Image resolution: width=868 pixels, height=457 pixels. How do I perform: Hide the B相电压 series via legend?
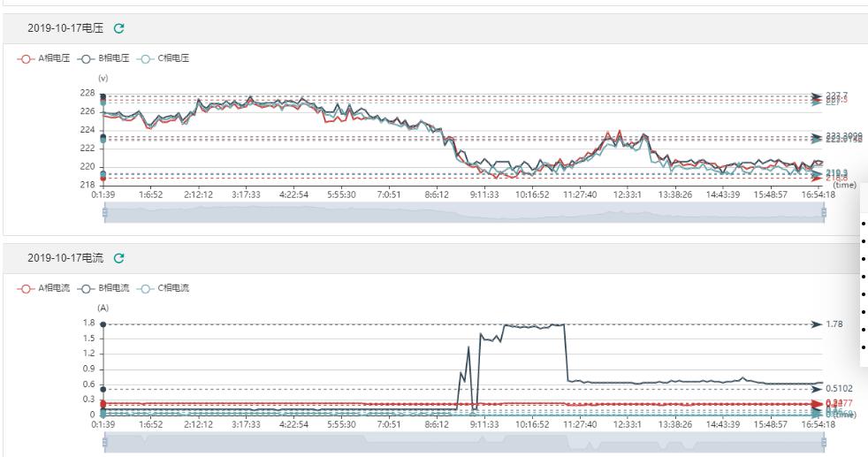(106, 58)
